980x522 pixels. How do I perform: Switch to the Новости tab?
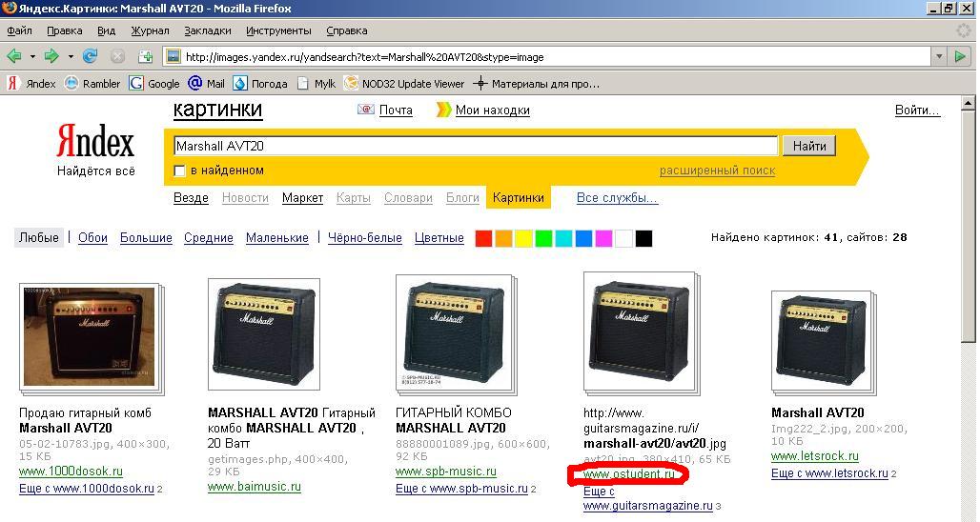(245, 198)
